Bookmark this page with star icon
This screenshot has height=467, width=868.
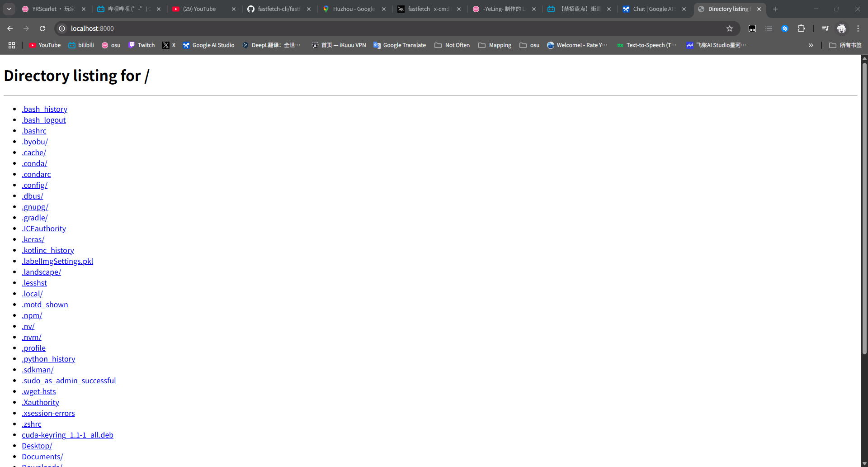point(729,29)
